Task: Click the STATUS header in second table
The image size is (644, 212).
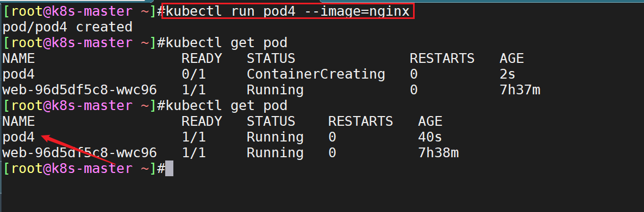Action: [x=271, y=121]
